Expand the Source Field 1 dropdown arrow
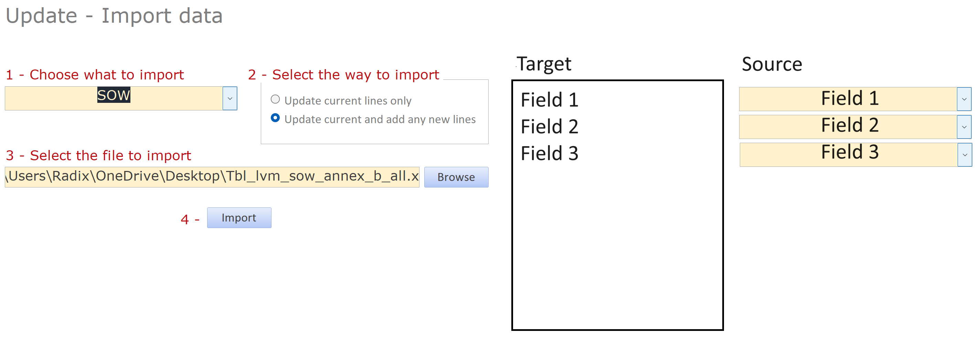The image size is (980, 345). (964, 99)
